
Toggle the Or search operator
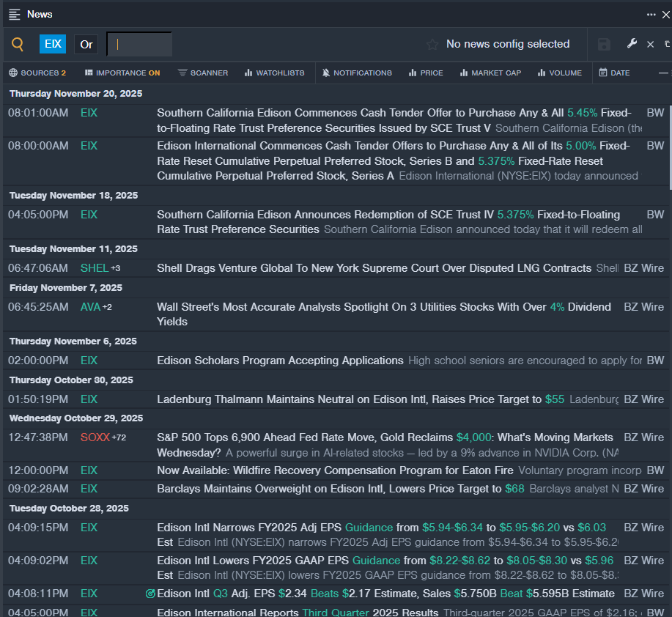click(86, 45)
